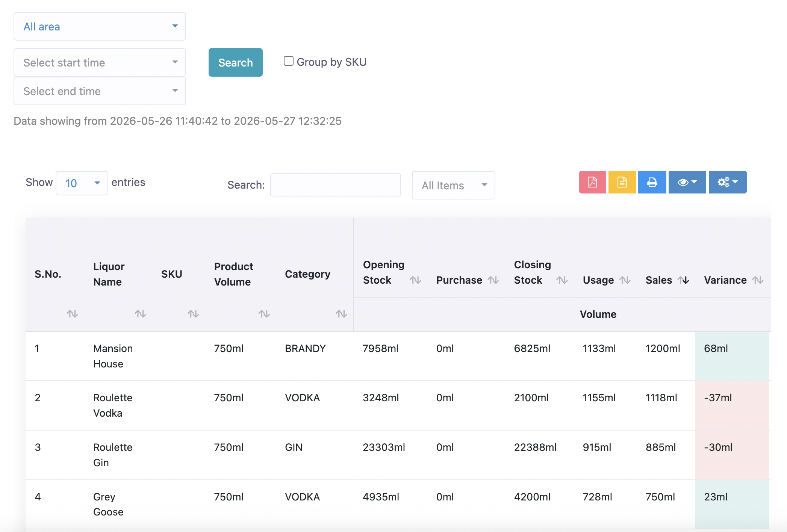Sort by Sales column arrows

tap(683, 280)
